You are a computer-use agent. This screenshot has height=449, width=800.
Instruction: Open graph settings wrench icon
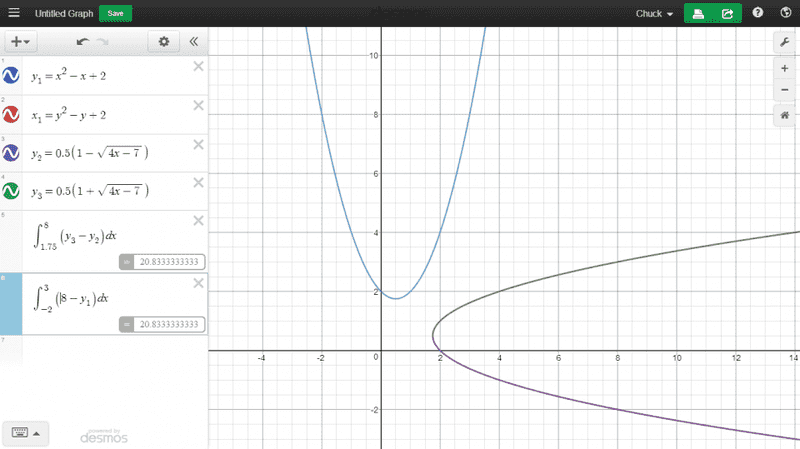point(785,42)
